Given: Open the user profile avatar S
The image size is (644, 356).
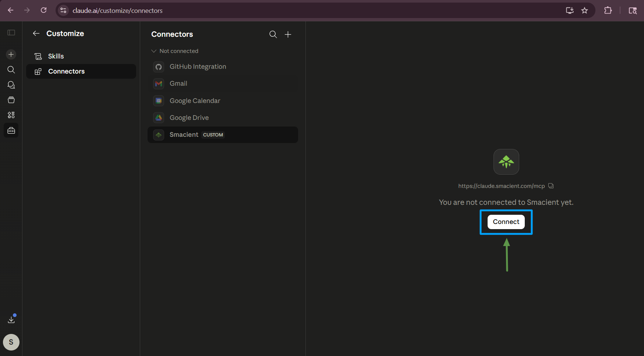Looking at the screenshot, I should pos(11,342).
